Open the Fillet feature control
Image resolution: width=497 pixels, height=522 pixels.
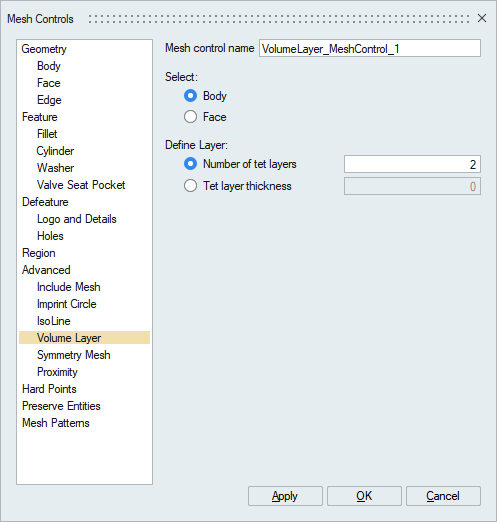[x=47, y=134]
